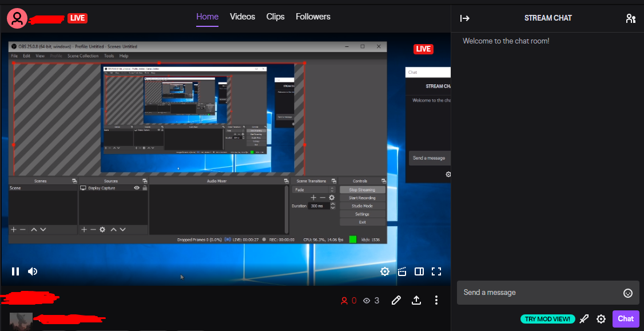Enter fullscreen video mode
644x331 pixels.
click(436, 271)
